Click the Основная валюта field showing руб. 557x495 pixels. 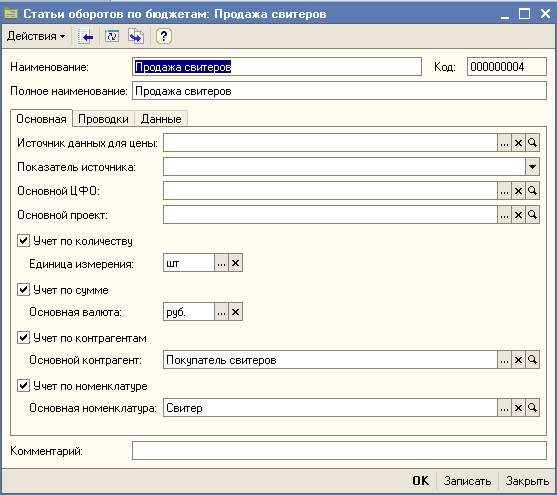tap(189, 312)
